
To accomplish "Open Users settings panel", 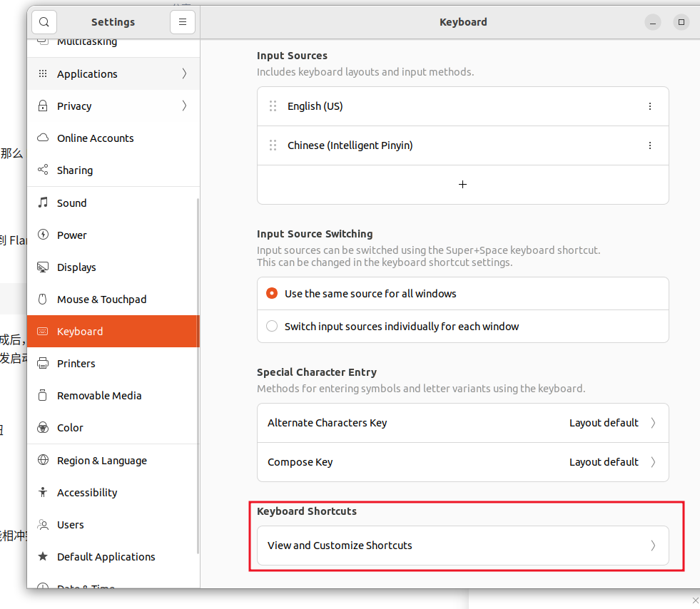I will point(113,524).
